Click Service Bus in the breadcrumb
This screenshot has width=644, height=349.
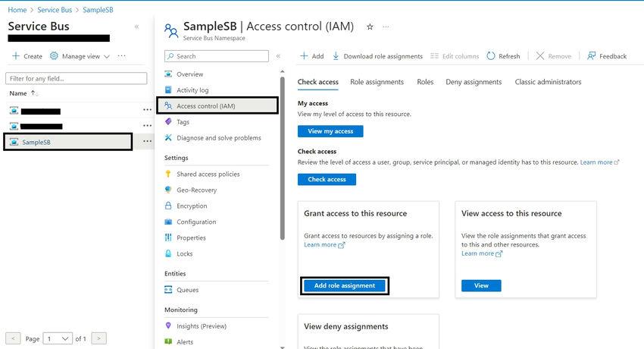click(54, 9)
